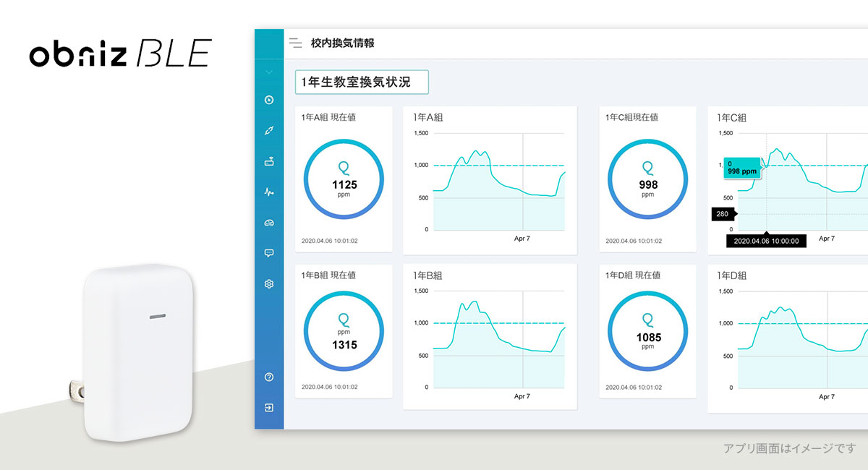Select the dashboard gauge icon in sidebar
This screenshot has width=868, height=470.
(x=269, y=223)
